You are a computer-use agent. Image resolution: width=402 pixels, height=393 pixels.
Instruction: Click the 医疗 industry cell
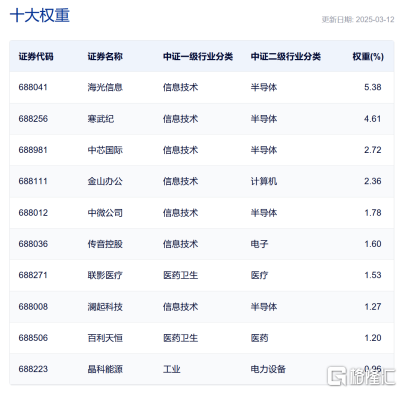259,275
